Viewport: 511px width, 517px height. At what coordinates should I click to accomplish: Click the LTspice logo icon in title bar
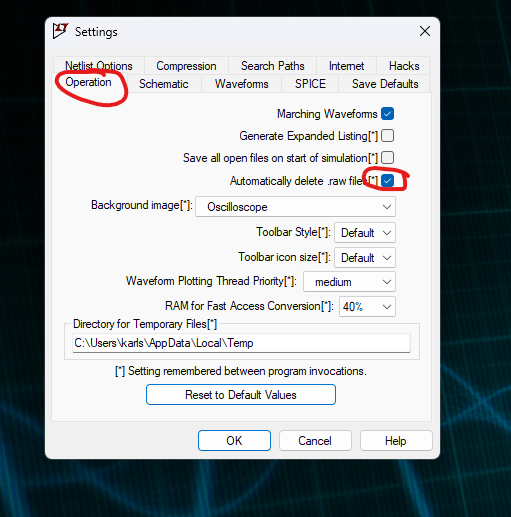61,31
